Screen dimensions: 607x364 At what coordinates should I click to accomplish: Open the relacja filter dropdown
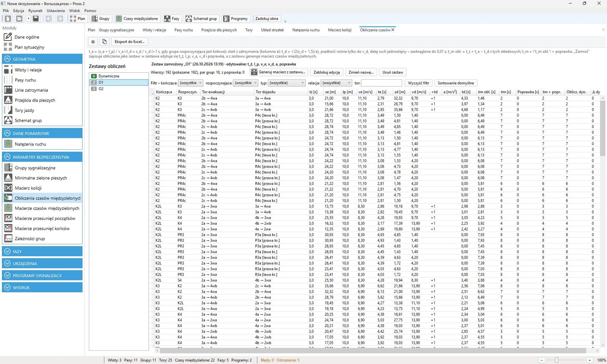click(x=336, y=83)
